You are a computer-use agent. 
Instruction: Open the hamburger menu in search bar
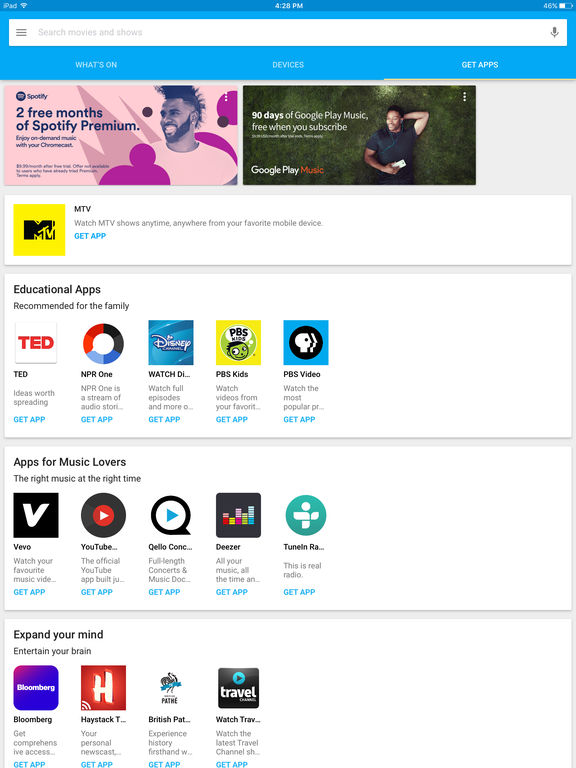(21, 32)
